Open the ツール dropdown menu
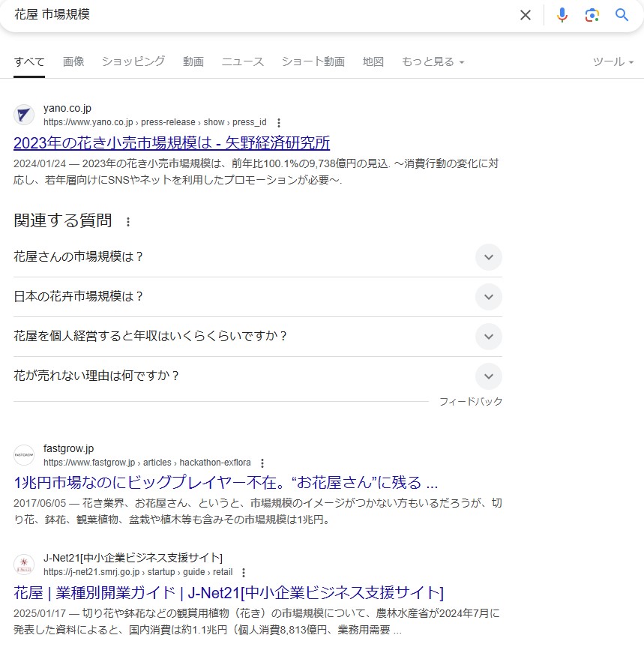The height and width of the screenshot is (650, 644). 613,61
